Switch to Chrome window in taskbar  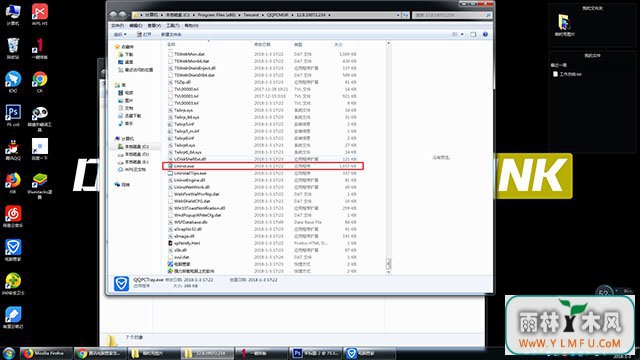pos(100,353)
